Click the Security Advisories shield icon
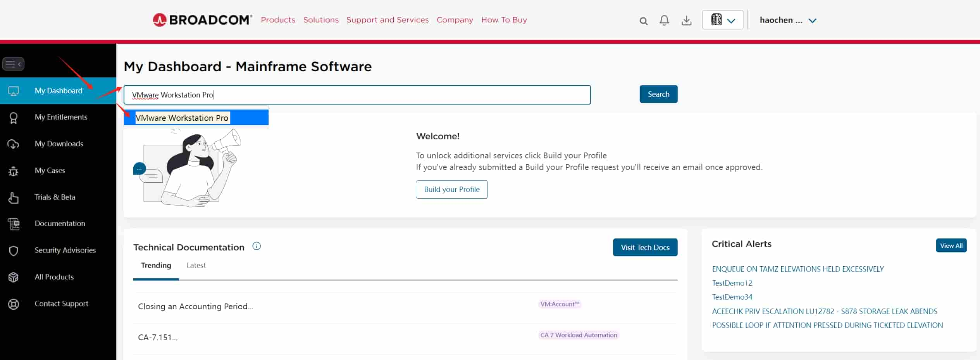Screen dimensions: 980x360 click(14, 251)
